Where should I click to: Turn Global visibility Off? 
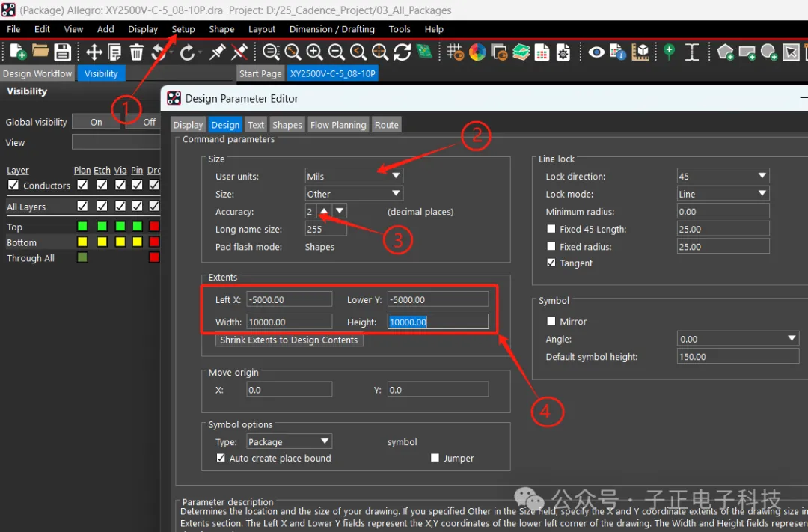[x=149, y=122]
